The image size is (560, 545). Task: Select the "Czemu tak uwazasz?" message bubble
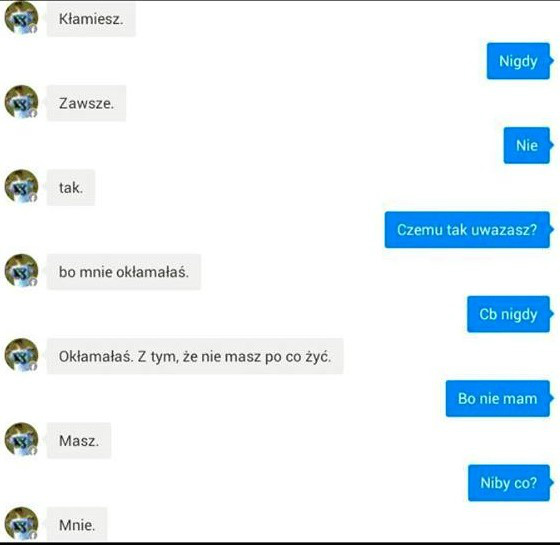(x=468, y=230)
